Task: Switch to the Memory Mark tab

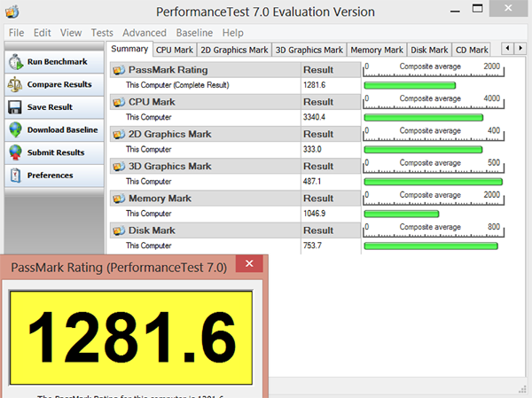Action: [x=377, y=51]
